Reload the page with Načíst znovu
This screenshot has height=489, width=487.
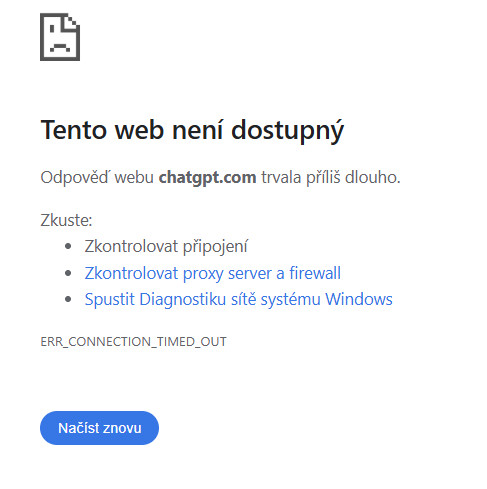(99, 428)
